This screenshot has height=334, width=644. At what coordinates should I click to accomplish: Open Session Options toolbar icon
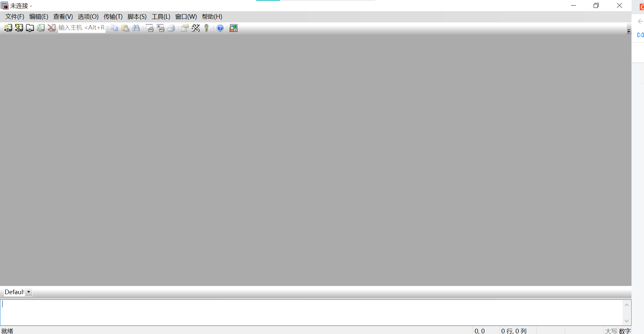(x=185, y=28)
